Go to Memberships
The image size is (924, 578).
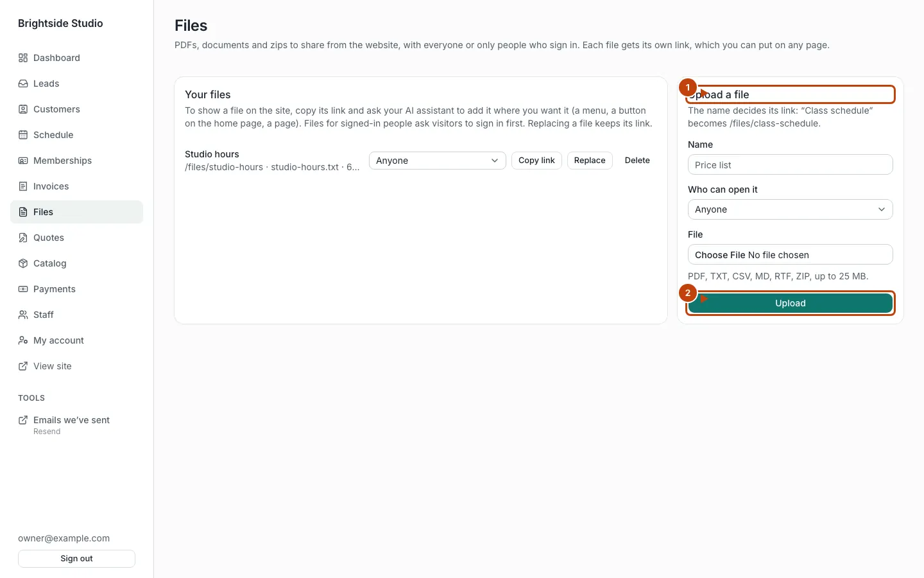pyautogui.click(x=77, y=161)
